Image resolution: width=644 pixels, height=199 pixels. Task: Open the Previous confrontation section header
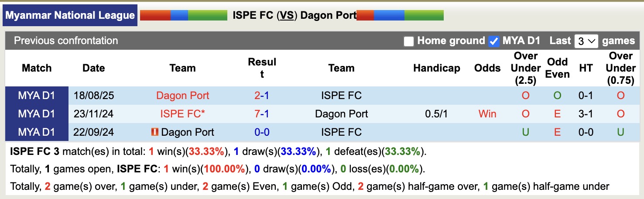click(66, 41)
